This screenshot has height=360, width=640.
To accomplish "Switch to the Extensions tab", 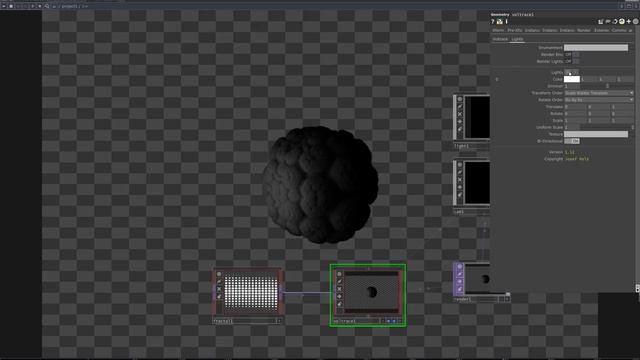I will click(601, 30).
